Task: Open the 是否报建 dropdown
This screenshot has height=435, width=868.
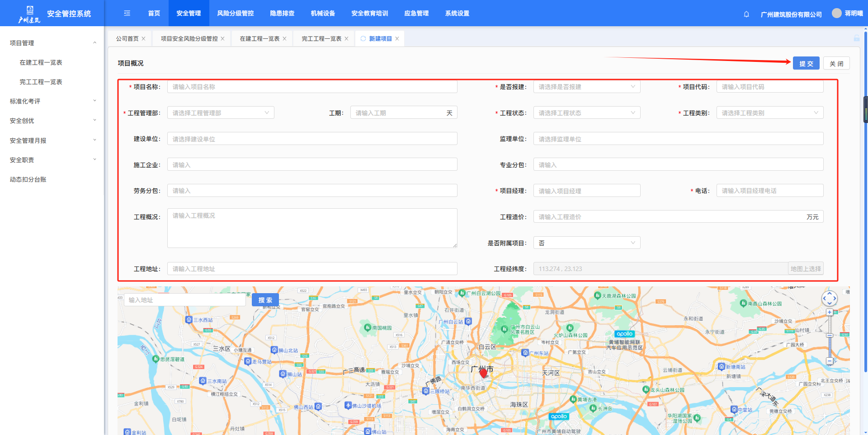Action: click(x=586, y=87)
